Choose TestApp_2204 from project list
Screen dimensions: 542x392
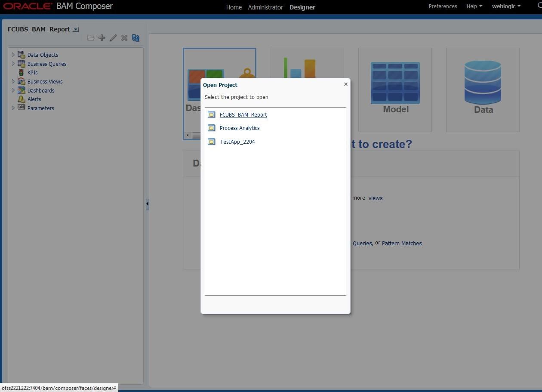pyautogui.click(x=237, y=142)
